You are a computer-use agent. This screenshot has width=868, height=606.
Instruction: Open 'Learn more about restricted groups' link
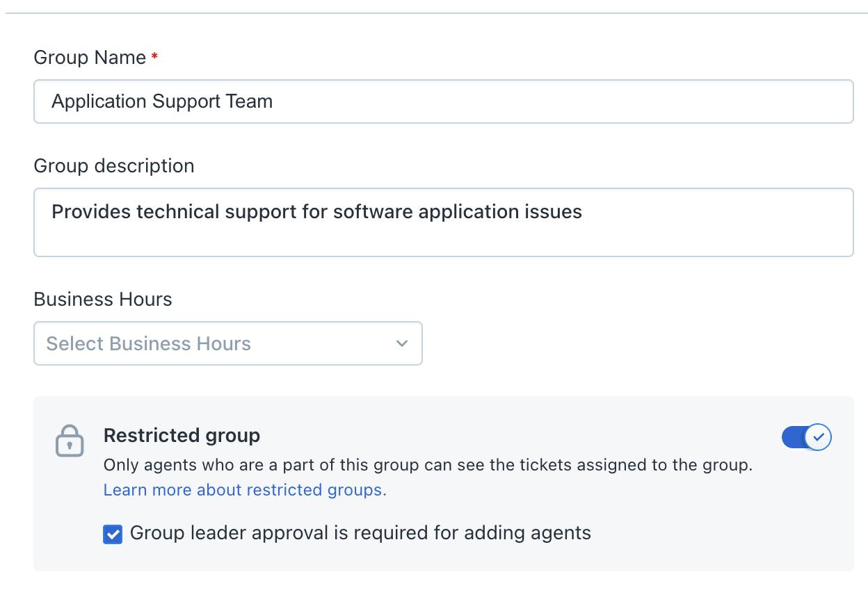tap(245, 490)
